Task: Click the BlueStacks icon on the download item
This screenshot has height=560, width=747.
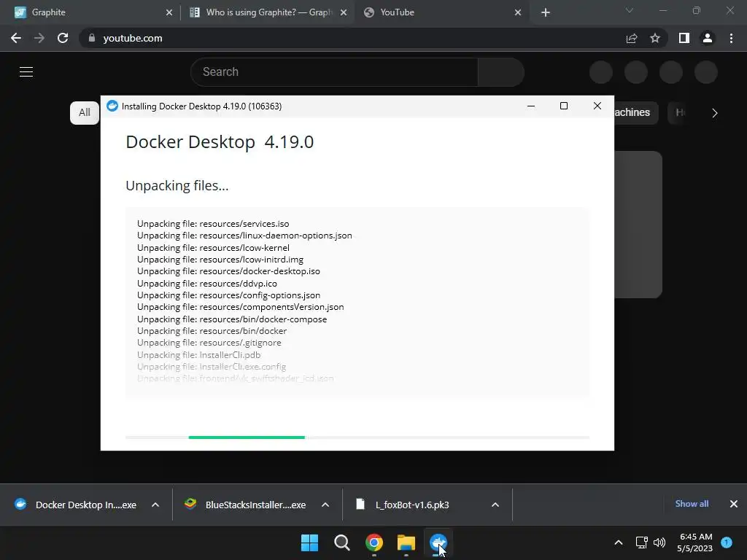Action: [190, 504]
